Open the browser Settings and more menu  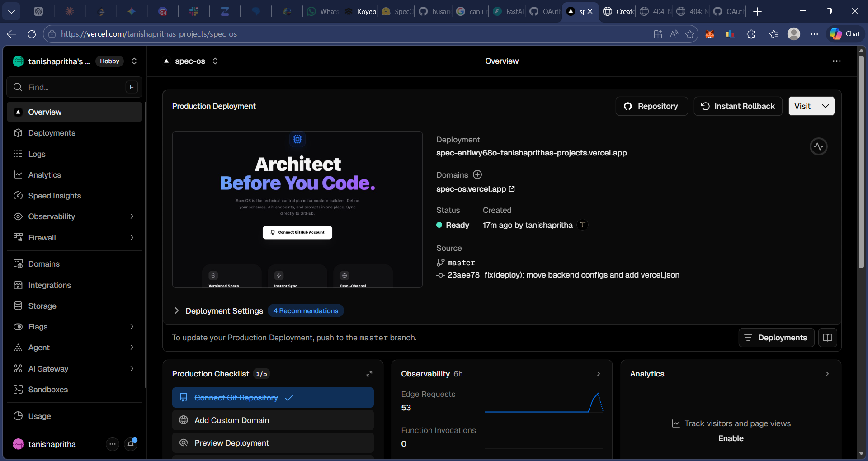814,34
